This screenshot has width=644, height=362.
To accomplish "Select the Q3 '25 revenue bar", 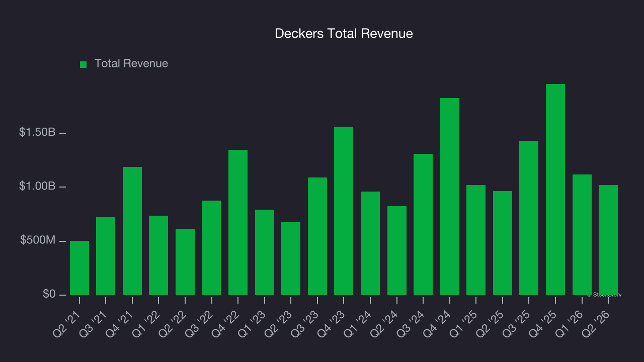I will [529, 218].
